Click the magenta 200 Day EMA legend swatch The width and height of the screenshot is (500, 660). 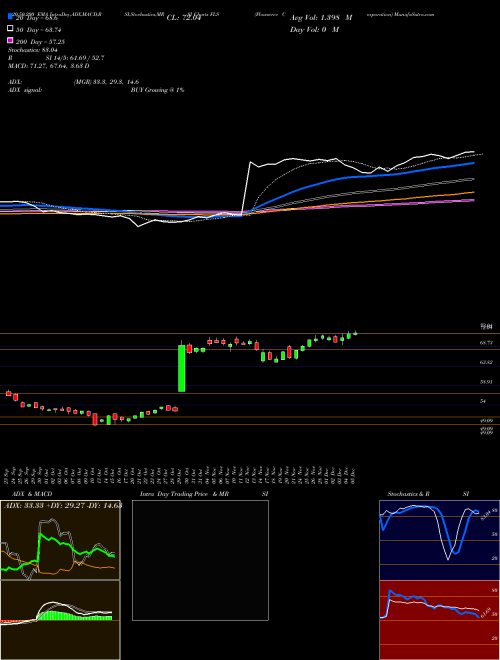tap(11, 40)
